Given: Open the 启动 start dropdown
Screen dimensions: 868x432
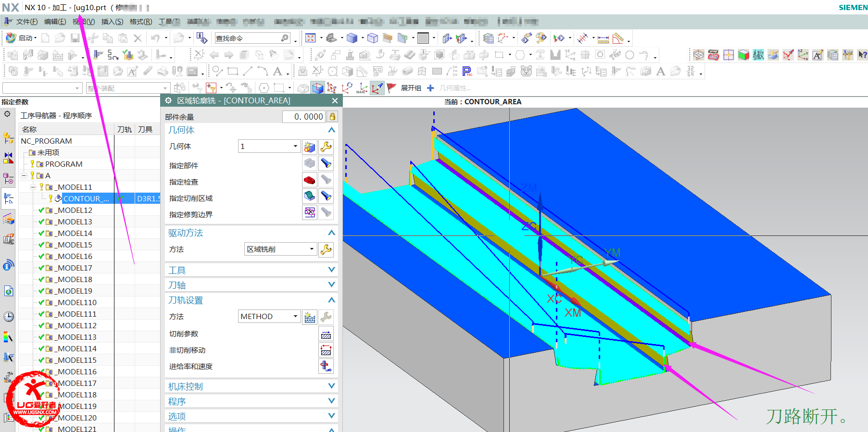Looking at the screenshot, I should point(21,38).
